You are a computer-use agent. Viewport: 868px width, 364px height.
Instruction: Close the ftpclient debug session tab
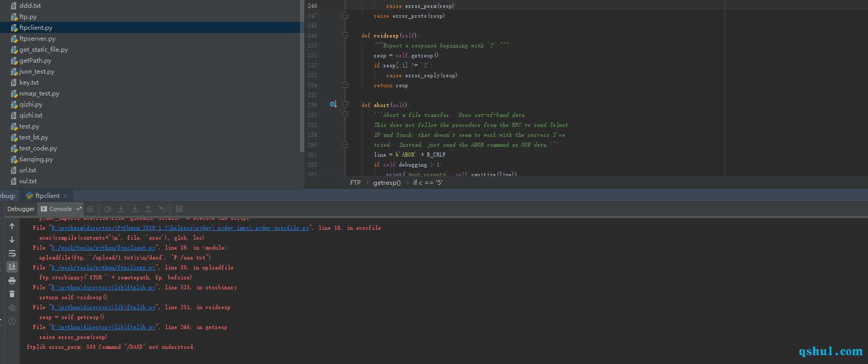pyautogui.click(x=65, y=196)
